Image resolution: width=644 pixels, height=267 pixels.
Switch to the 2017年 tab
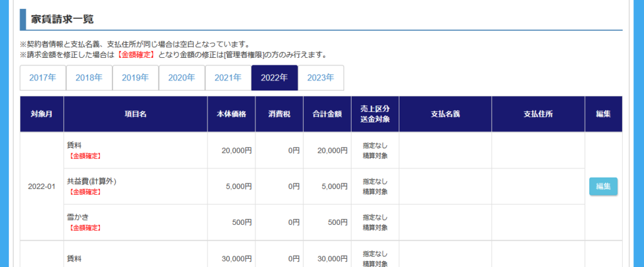click(43, 78)
